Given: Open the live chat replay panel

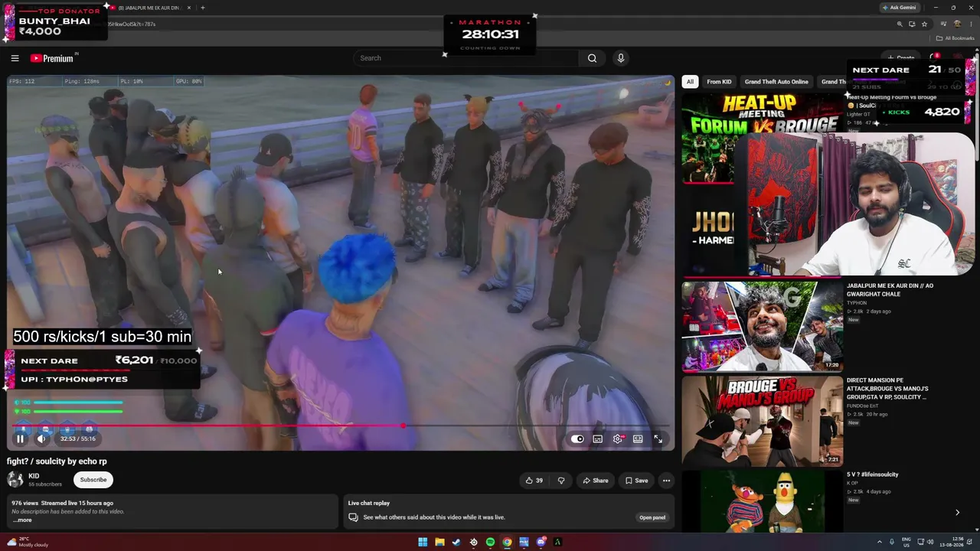Looking at the screenshot, I should pos(652,517).
